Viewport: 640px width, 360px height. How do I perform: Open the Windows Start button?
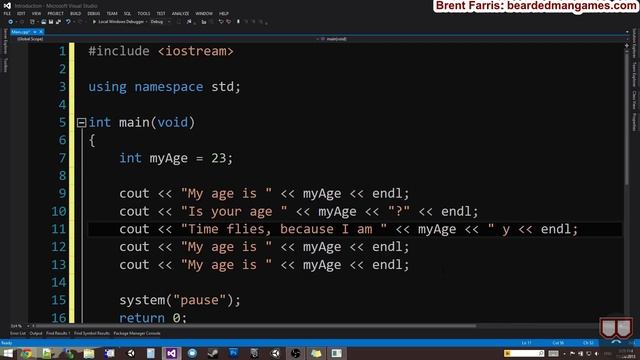click(7, 353)
